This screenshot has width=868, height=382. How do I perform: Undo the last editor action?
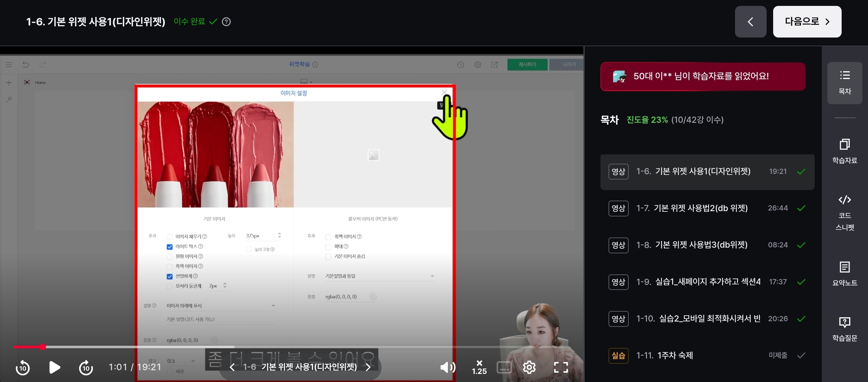point(26,64)
